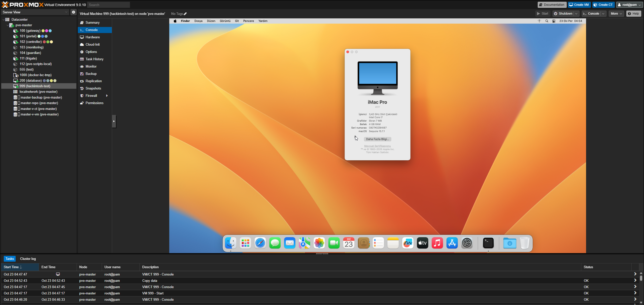Click the Create VM button

pos(579,5)
